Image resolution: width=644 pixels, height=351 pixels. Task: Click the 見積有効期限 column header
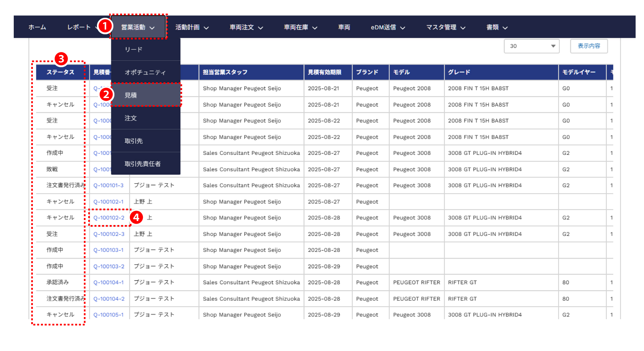[324, 72]
